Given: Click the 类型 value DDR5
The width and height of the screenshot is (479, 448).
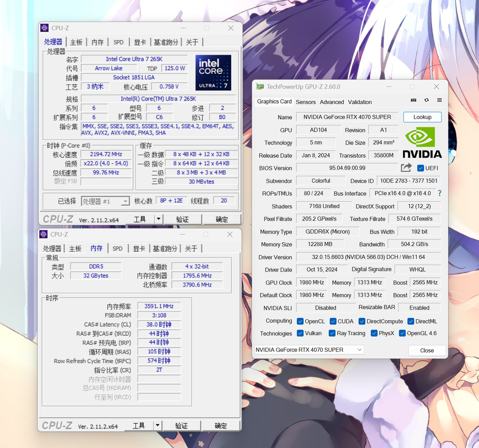Looking at the screenshot, I should click(96, 267).
